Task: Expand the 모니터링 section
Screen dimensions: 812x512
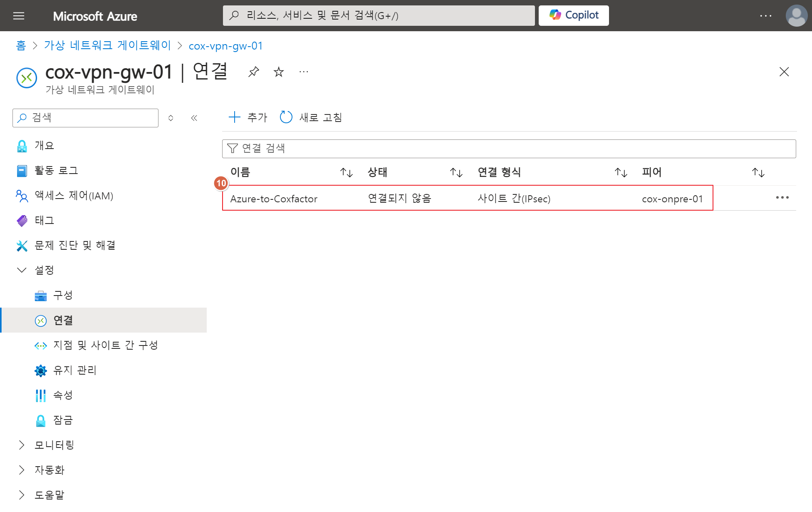Action: (22, 445)
